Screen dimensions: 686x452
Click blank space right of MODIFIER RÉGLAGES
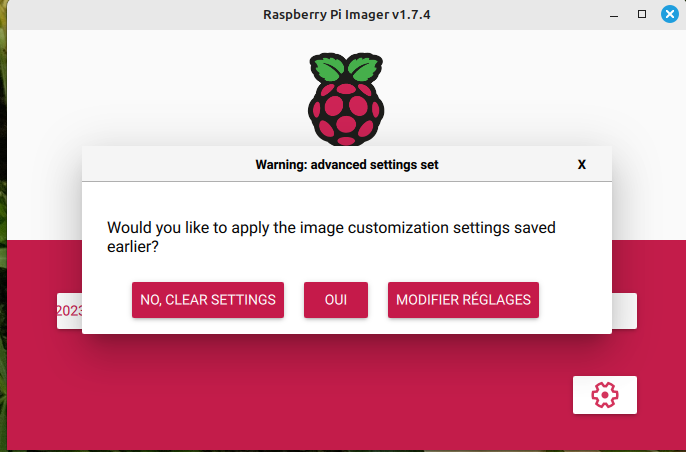pyautogui.click(x=575, y=300)
